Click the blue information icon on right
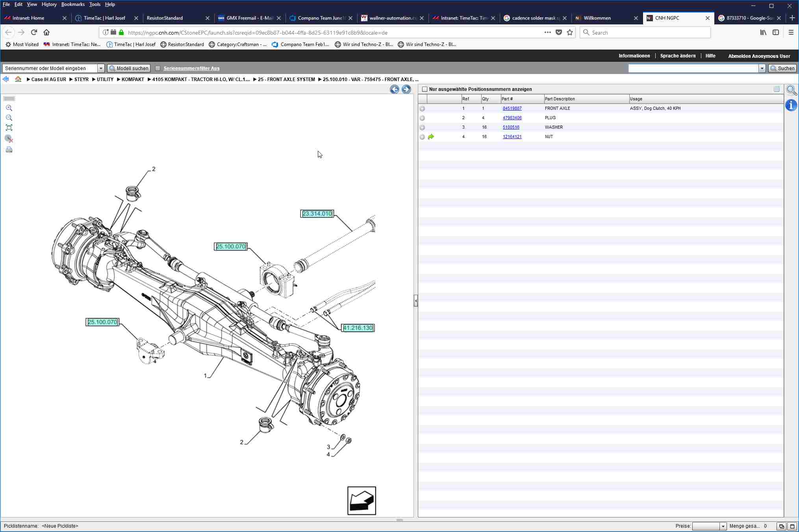 coord(791,105)
